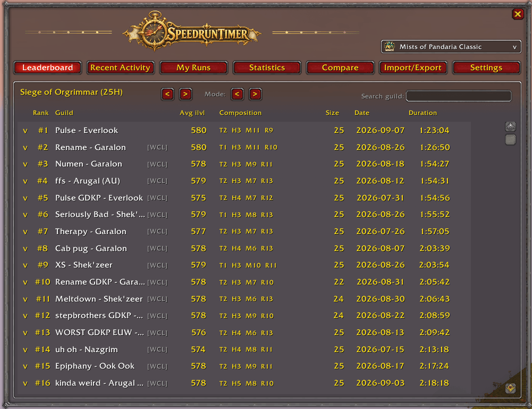This screenshot has height=409, width=532.
Task: Expand the #5 Pulse GDKP - Everlook row
Action: pos(25,198)
